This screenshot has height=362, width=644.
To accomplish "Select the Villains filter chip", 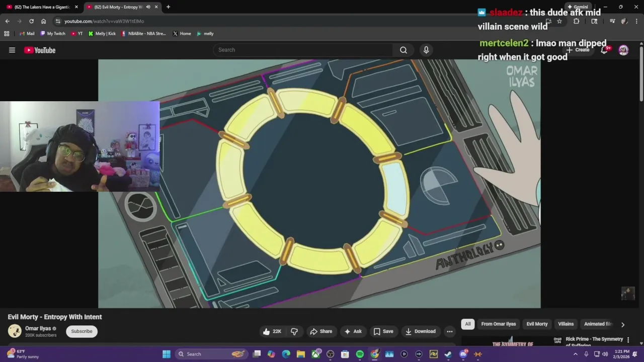I will 566,324.
